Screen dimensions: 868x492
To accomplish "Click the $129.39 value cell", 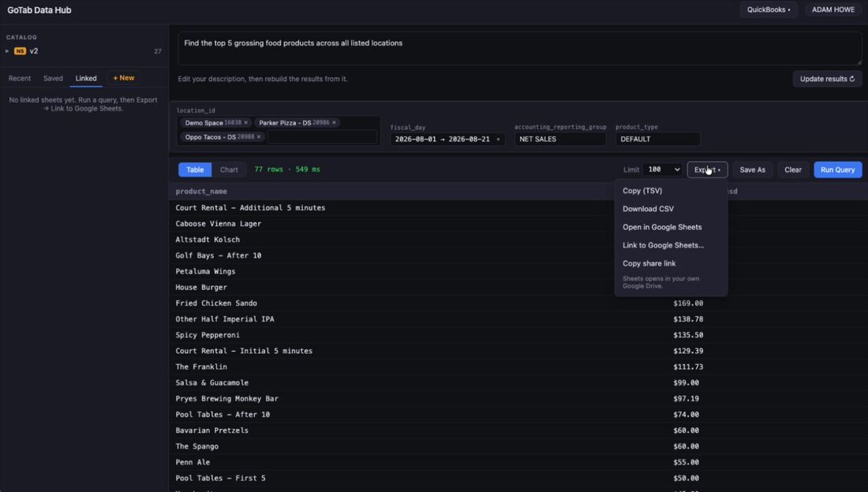I will pyautogui.click(x=688, y=351).
